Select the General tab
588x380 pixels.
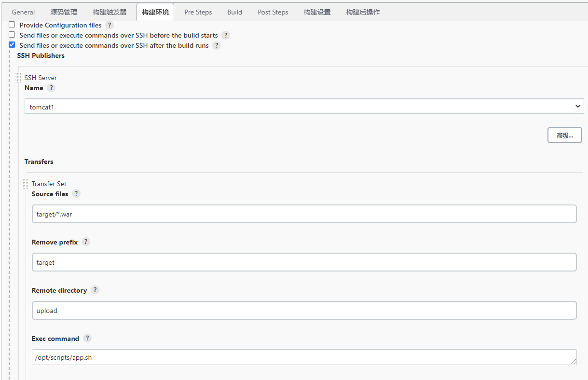pyautogui.click(x=23, y=12)
